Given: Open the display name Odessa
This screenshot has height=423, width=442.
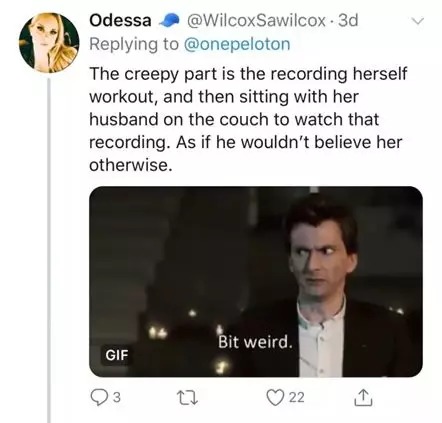Looking at the screenshot, I should point(120,21).
